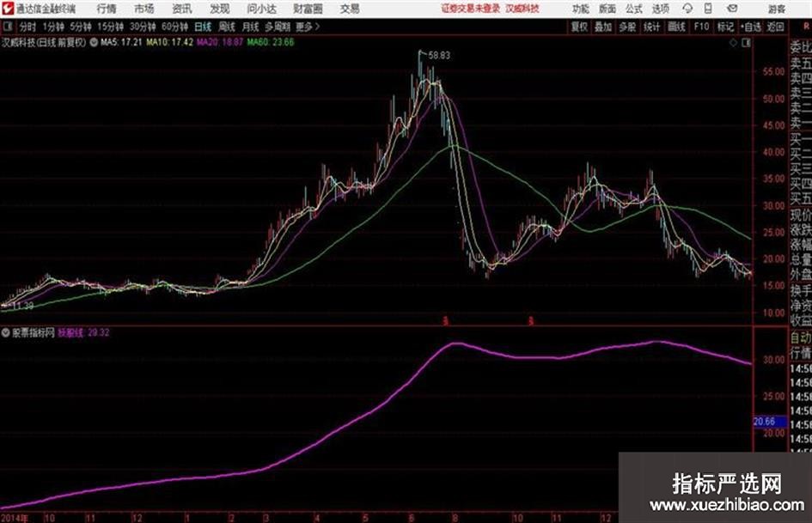The width and height of the screenshot is (812, 523).
Task: Open the 市场 menu
Action: pyautogui.click(x=144, y=9)
